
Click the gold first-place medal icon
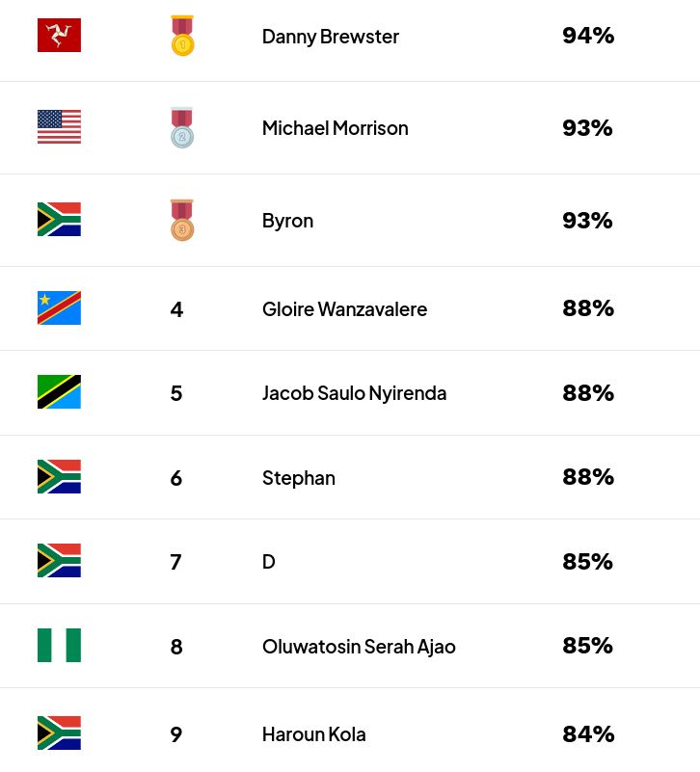(182, 36)
